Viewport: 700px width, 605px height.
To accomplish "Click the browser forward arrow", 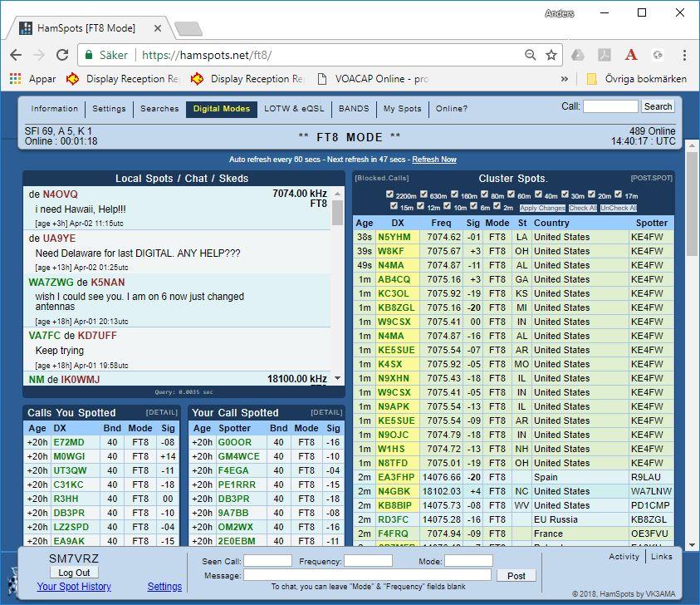I will pyautogui.click(x=39, y=55).
